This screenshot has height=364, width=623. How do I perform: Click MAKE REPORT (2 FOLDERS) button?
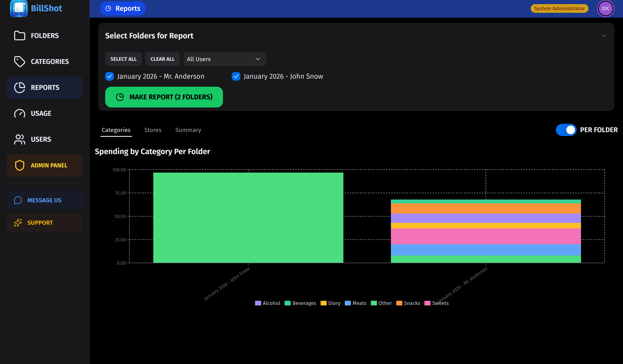tap(164, 97)
